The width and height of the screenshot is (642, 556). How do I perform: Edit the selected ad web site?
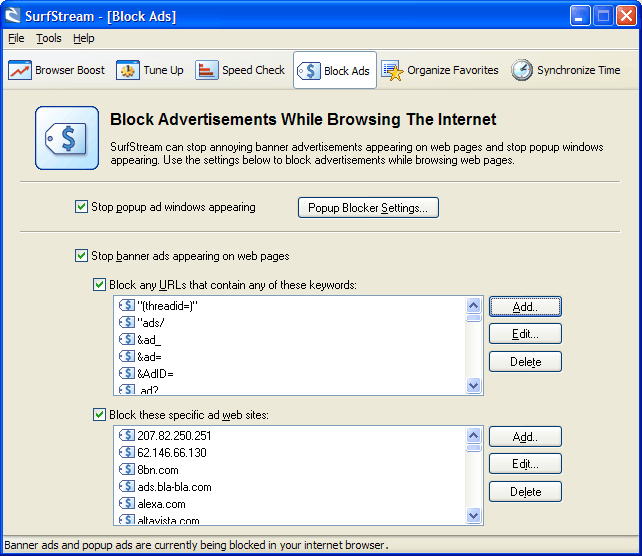pyautogui.click(x=525, y=463)
